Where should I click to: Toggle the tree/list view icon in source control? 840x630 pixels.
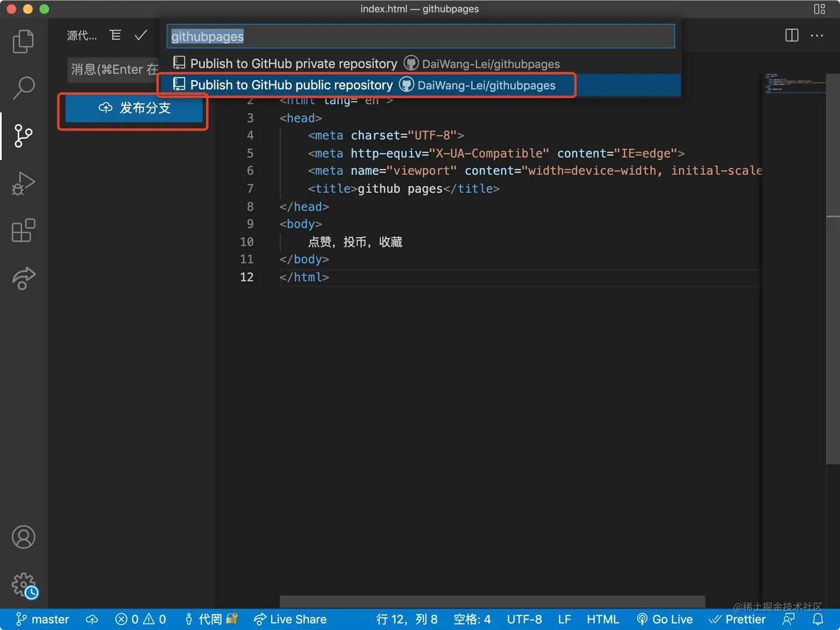pyautogui.click(x=116, y=36)
